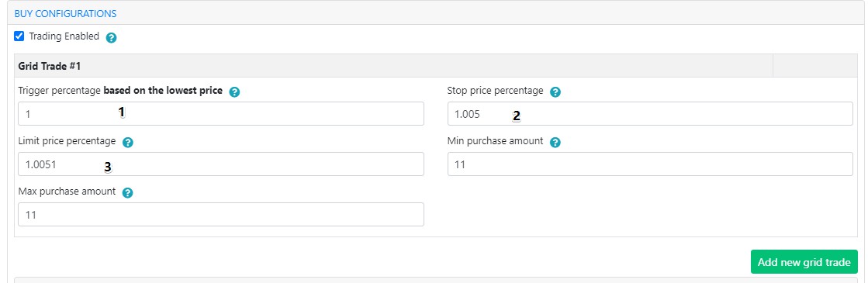Image resolution: width=868 pixels, height=283 pixels.
Task: Focus the Min purchase amount field
Action: point(650,164)
